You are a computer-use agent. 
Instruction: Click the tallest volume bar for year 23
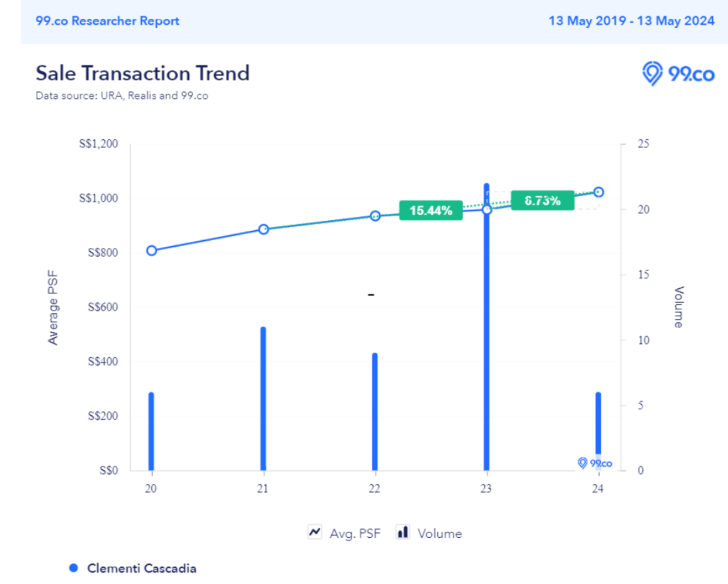tap(487, 351)
